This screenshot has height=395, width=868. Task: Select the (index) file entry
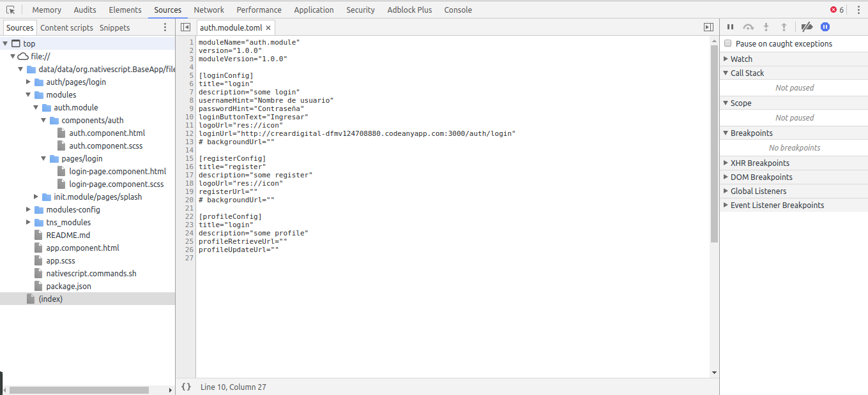pyautogui.click(x=87, y=299)
